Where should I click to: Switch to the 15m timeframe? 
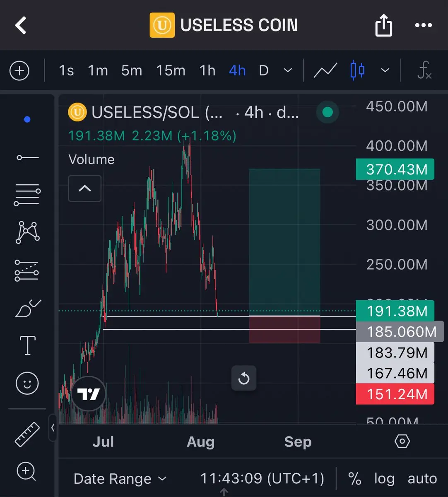pyautogui.click(x=171, y=70)
